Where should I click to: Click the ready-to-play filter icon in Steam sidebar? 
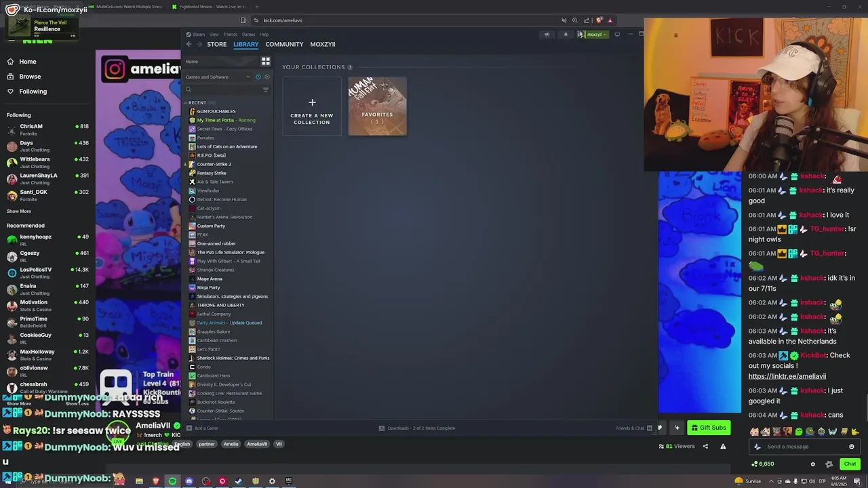267,77
